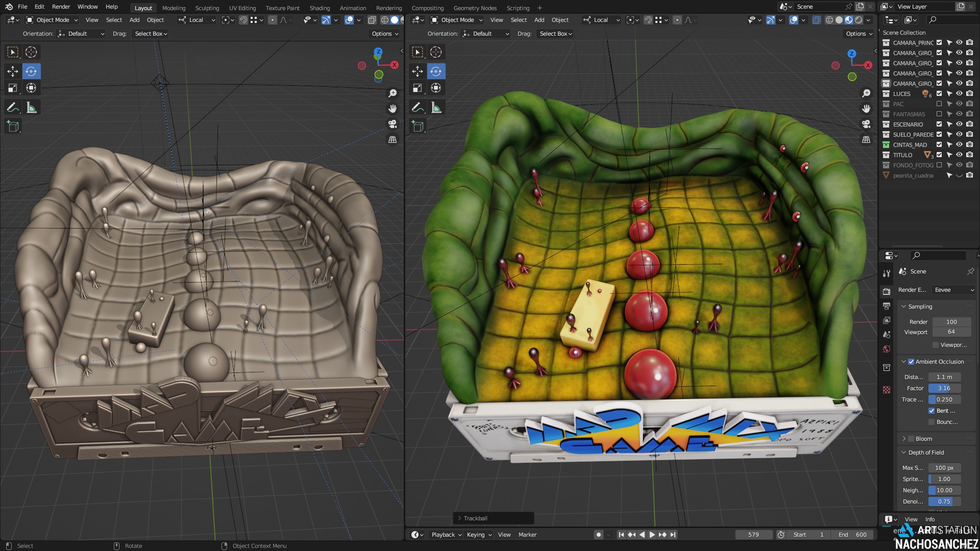Open the Render Engine Eevee dropdown
This screenshot has height=551, width=980.
(953, 290)
